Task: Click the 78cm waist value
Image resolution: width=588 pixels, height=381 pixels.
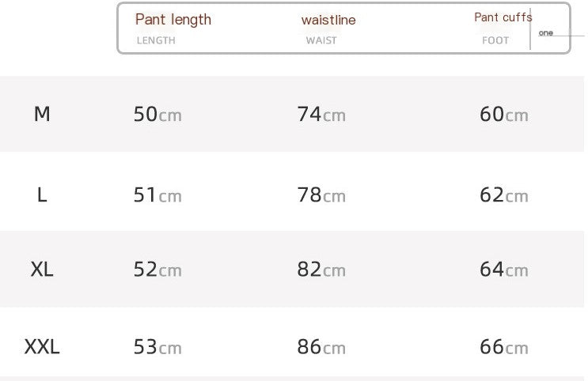Action: (321, 194)
